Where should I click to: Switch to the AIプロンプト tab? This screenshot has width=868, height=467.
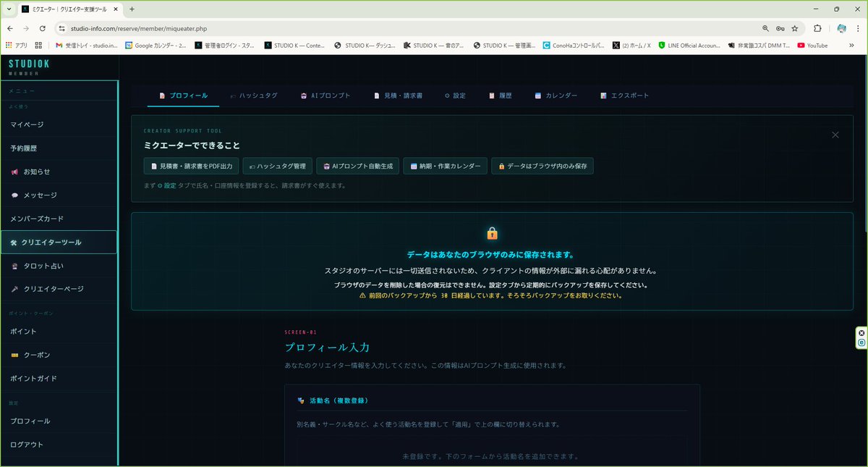click(x=325, y=96)
